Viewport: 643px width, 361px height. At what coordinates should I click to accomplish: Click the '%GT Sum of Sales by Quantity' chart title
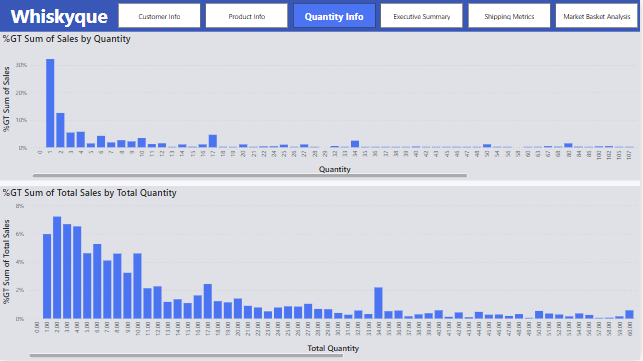(66, 39)
